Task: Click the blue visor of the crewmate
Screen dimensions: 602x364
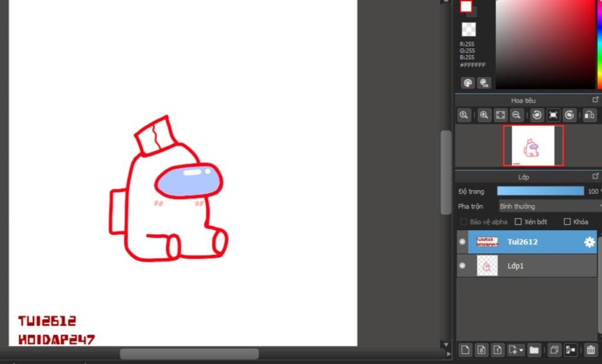Action: tap(189, 181)
